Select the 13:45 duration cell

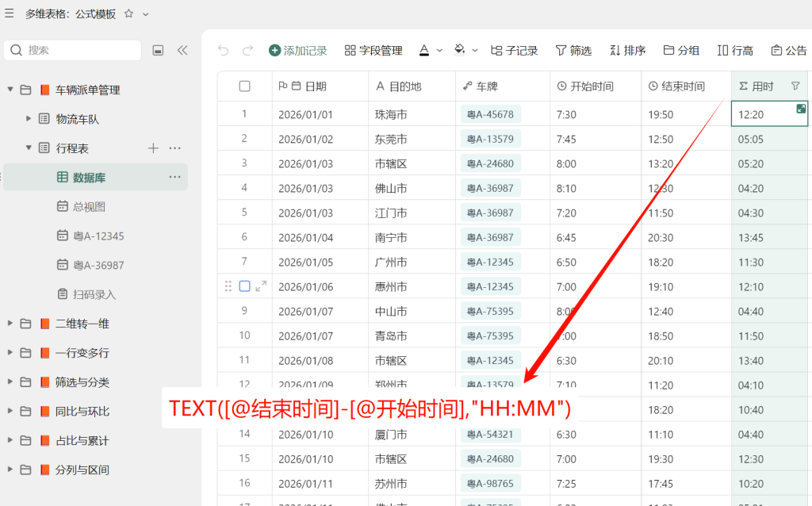pyautogui.click(x=771, y=237)
